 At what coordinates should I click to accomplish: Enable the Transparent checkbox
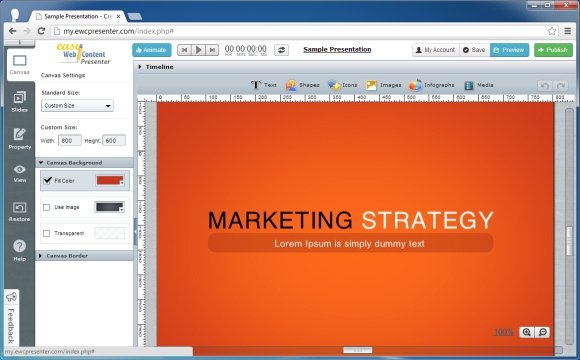(x=47, y=233)
